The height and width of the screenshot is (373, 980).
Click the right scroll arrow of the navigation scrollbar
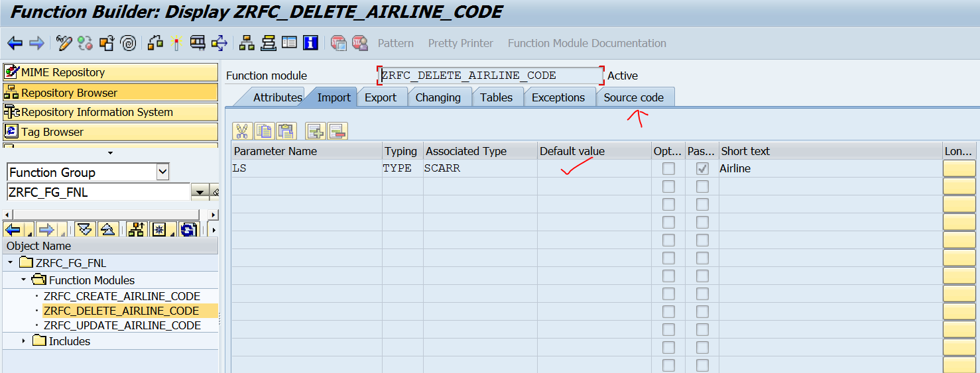tap(213, 215)
